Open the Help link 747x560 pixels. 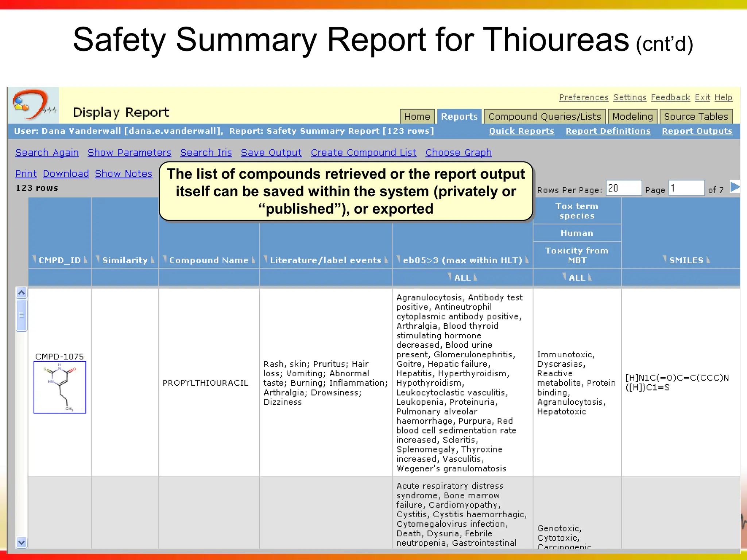723,97
